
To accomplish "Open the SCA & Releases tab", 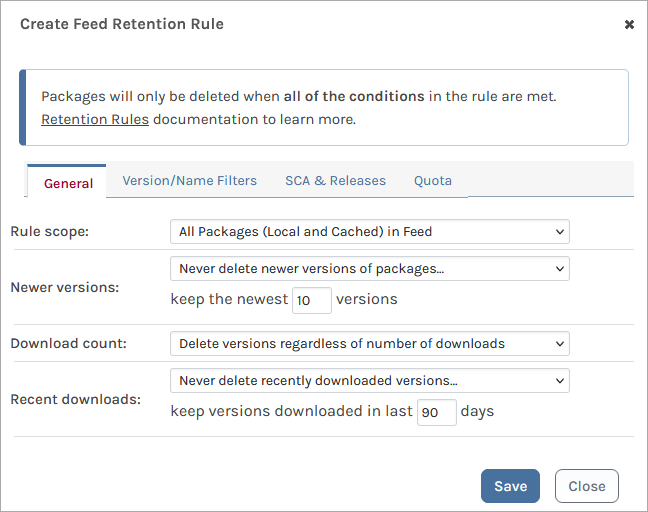I will pos(335,181).
